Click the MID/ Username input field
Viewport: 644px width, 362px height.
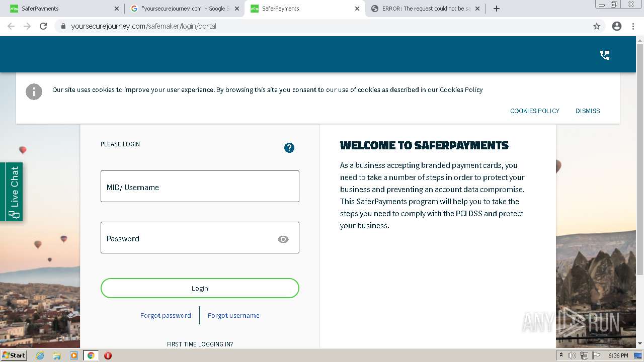pyautogui.click(x=200, y=186)
